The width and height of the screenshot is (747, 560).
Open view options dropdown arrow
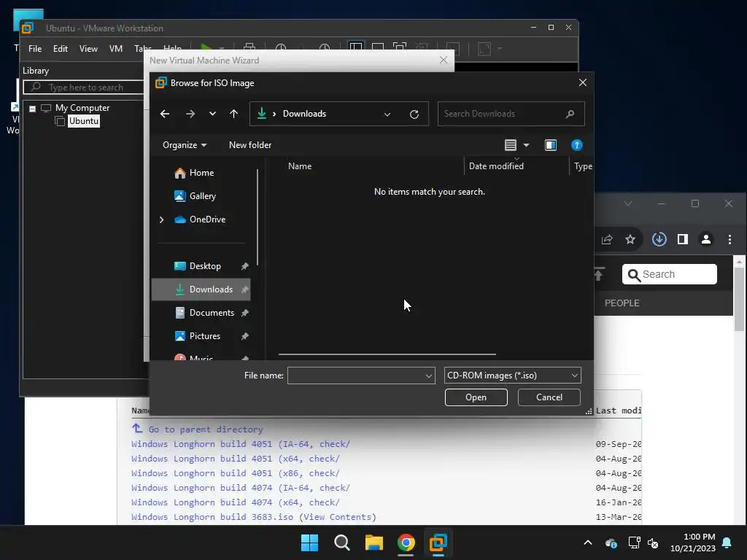[527, 145]
